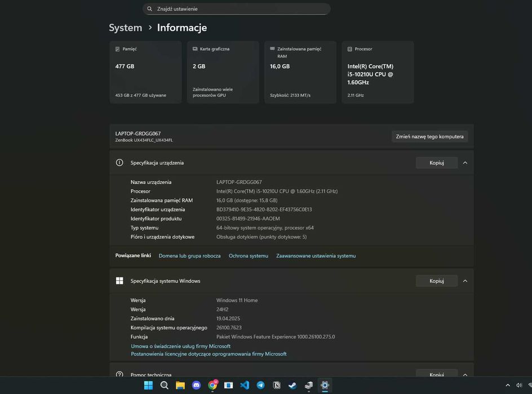
Task: Open the white window app left of VS Code
Action: click(229, 385)
